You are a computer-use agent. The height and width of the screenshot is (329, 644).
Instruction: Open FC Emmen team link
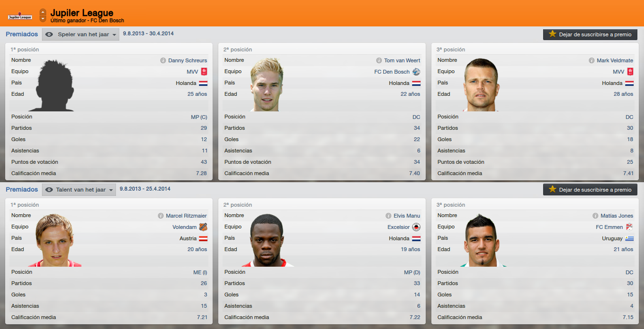click(x=610, y=227)
